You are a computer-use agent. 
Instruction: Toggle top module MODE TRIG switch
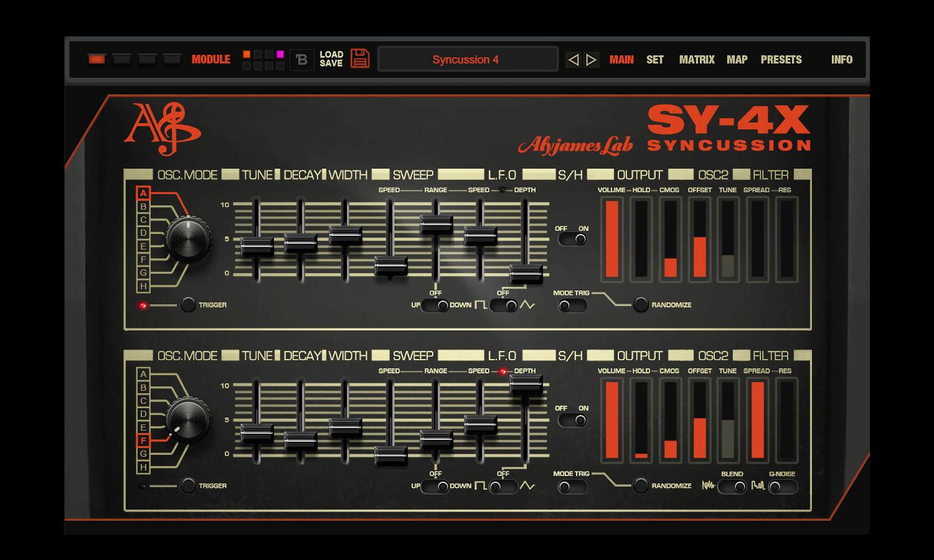point(572,306)
